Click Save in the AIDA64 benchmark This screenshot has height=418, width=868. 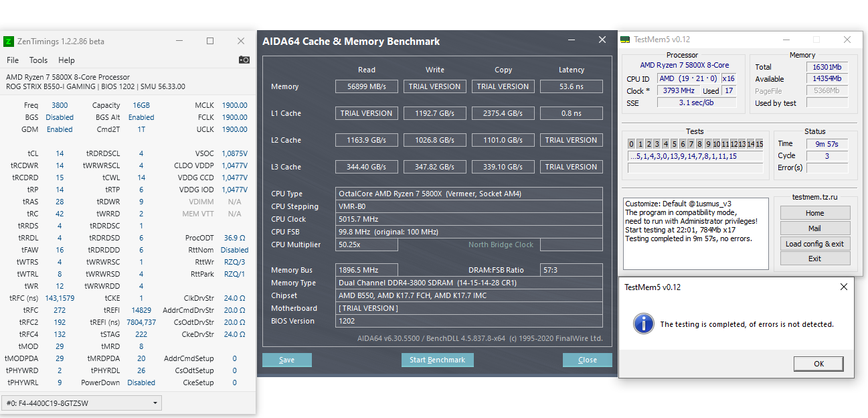[287, 360]
